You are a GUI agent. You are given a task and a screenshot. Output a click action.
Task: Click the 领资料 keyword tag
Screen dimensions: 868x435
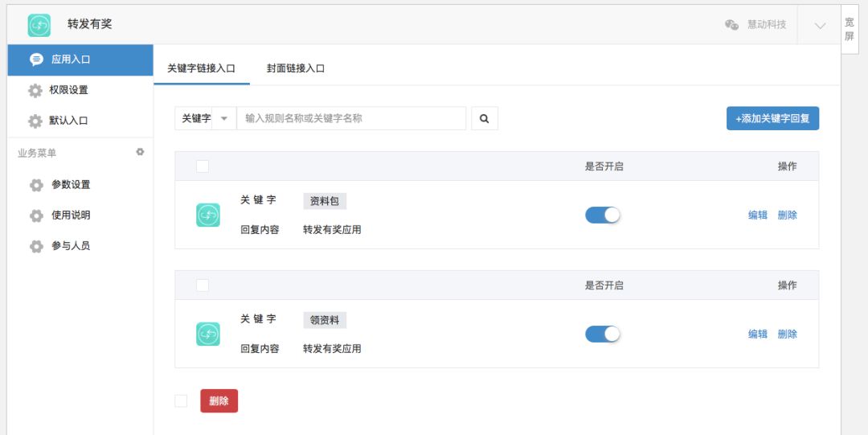pyautogui.click(x=325, y=320)
